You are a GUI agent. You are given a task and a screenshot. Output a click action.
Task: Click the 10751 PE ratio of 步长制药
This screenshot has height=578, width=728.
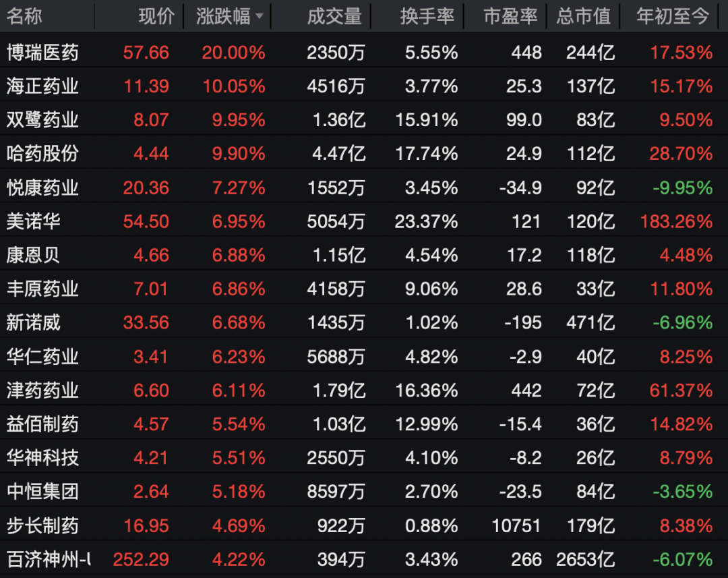pos(516,525)
